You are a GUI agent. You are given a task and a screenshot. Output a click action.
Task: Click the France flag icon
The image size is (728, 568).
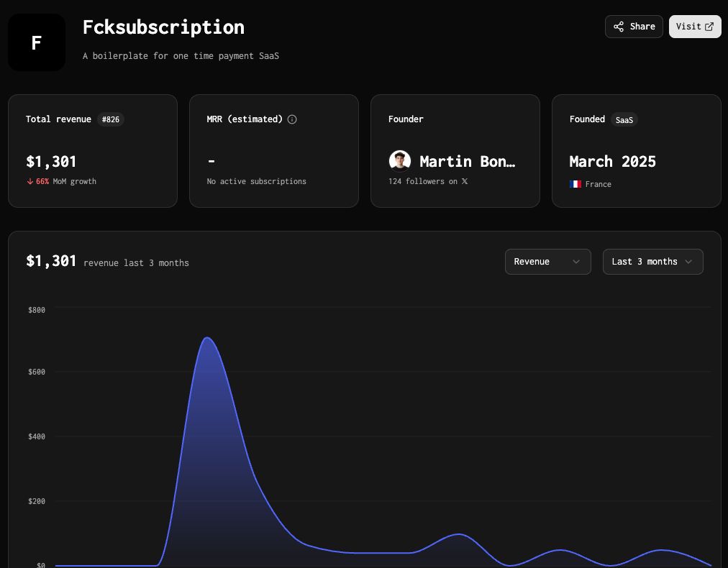click(x=575, y=184)
